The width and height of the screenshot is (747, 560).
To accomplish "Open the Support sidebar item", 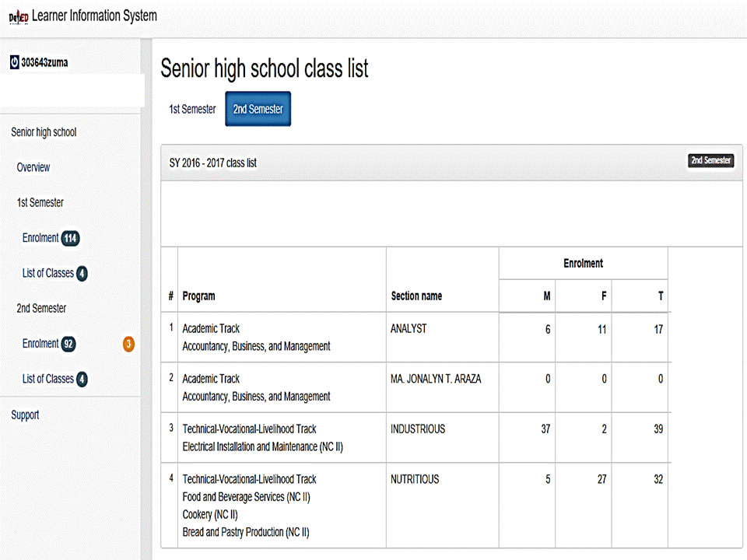I will pyautogui.click(x=25, y=415).
